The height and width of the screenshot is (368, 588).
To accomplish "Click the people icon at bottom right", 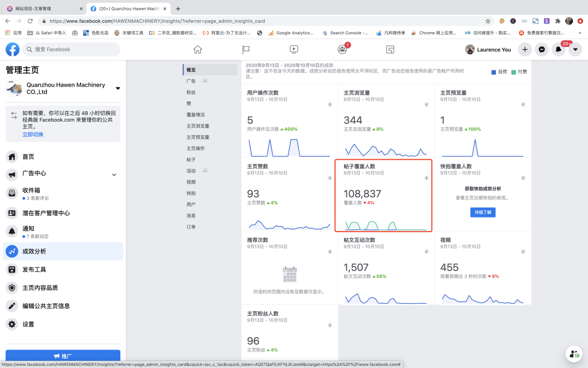I will (574, 354).
